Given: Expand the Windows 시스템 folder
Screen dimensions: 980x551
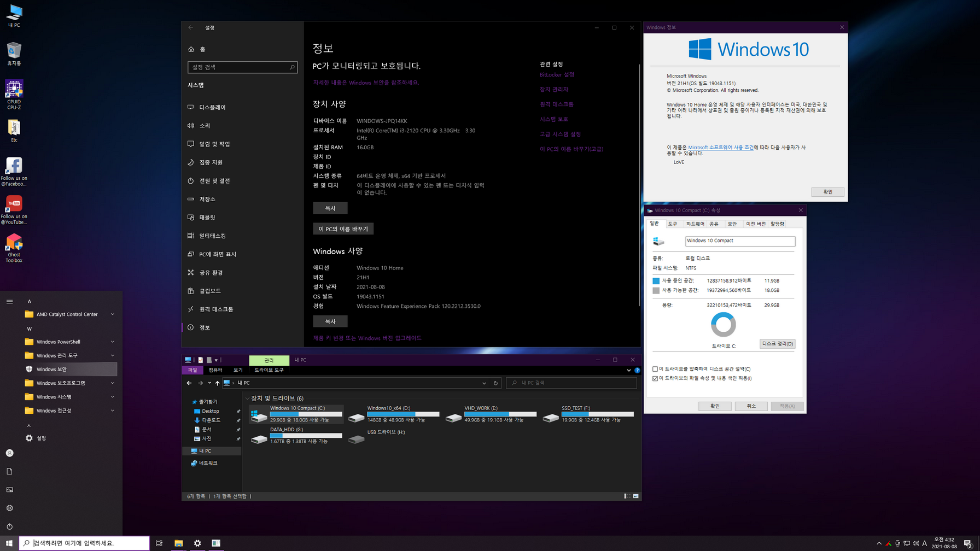Looking at the screenshot, I should click(71, 397).
